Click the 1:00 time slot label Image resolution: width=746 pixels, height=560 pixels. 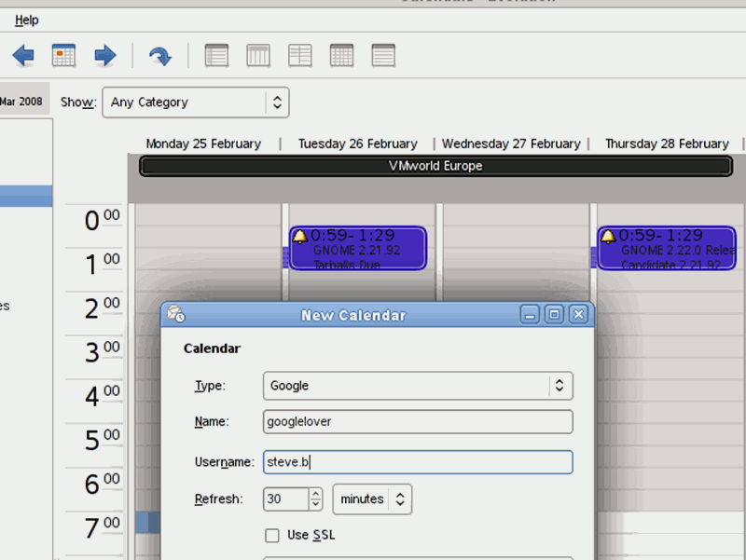[x=103, y=265]
